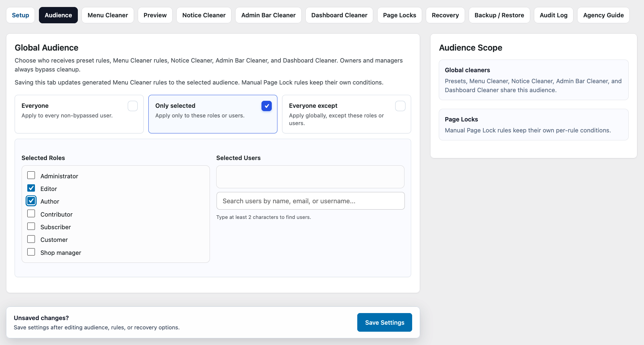Image resolution: width=644 pixels, height=345 pixels.
Task: Go to the Notice Cleaner tab
Action: pos(204,15)
